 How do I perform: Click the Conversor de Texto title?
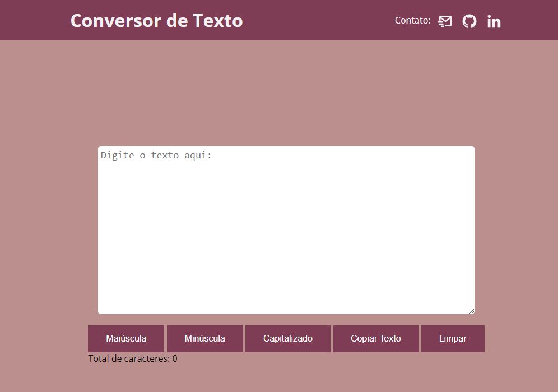pos(156,21)
